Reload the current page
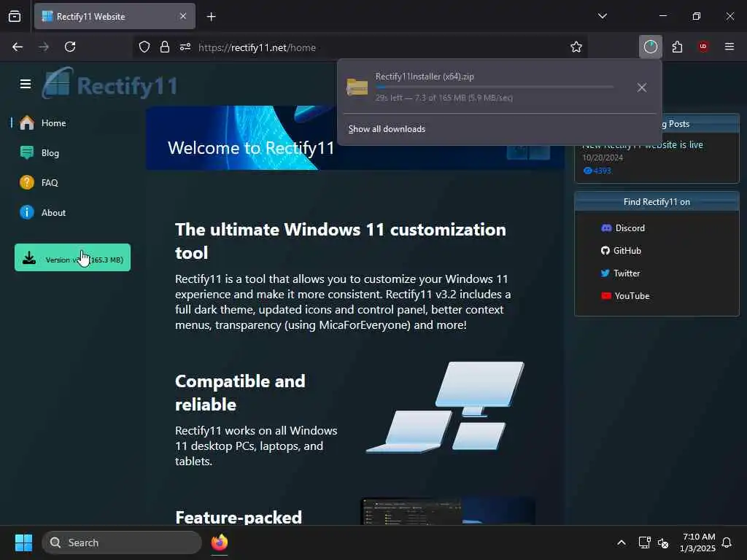 pyautogui.click(x=70, y=47)
